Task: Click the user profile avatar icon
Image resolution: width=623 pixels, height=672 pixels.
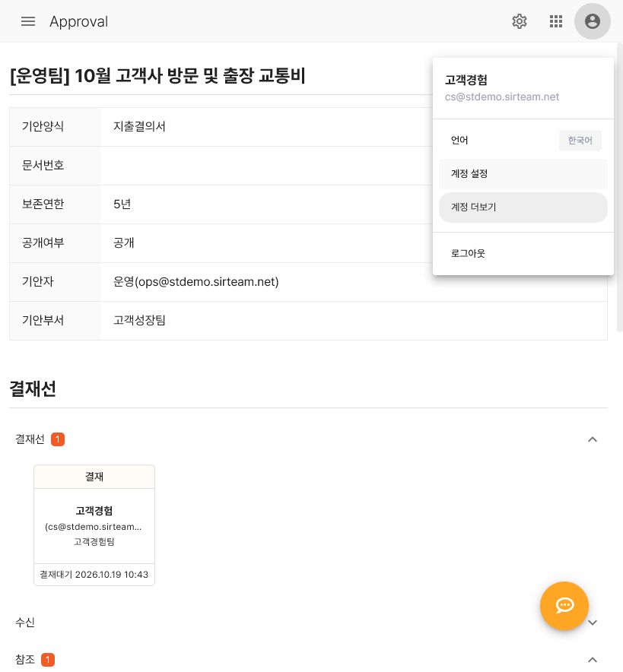Action: (x=592, y=21)
